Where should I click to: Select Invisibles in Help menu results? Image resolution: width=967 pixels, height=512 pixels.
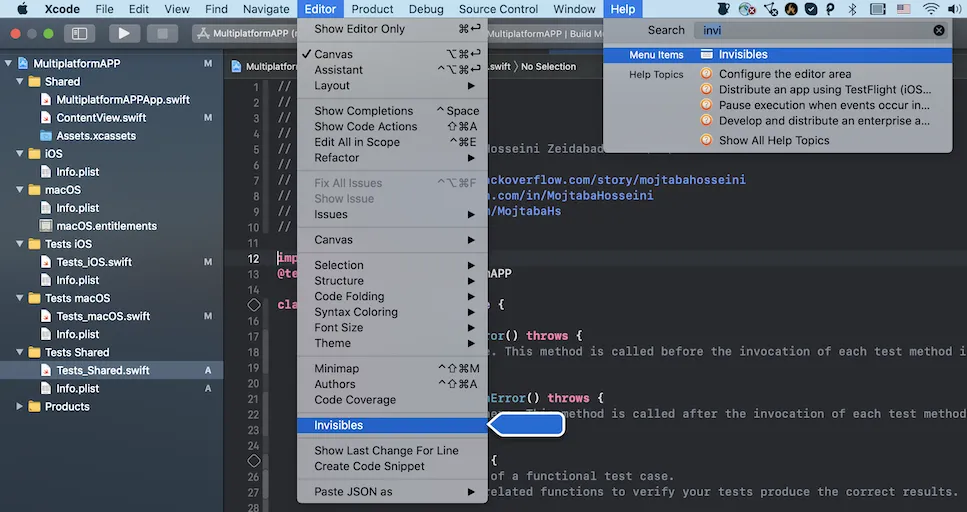(778, 55)
